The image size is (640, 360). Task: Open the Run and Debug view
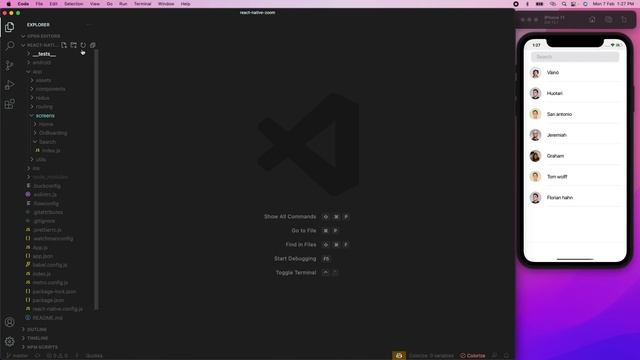pos(9,84)
